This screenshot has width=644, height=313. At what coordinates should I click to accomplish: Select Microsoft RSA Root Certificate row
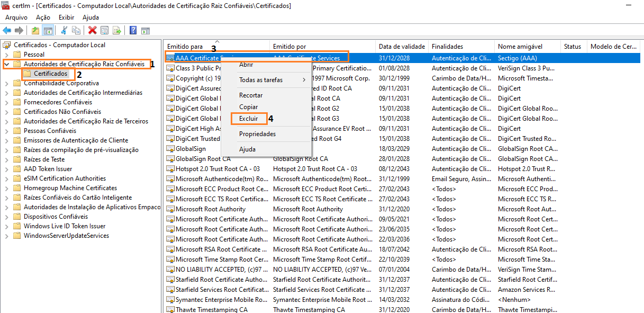(x=402, y=249)
